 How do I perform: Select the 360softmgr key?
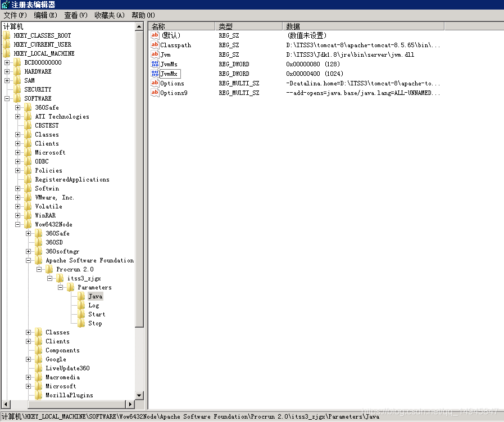[62, 251]
